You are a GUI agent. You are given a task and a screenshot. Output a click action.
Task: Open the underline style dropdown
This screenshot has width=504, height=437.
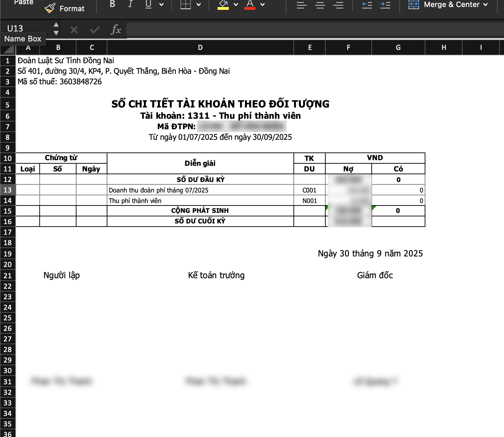(x=161, y=5)
